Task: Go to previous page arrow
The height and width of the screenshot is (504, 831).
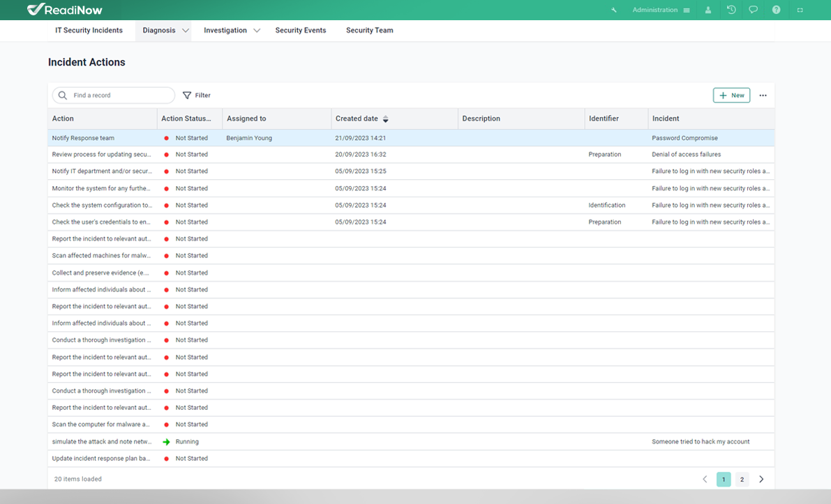Action: 705,479
